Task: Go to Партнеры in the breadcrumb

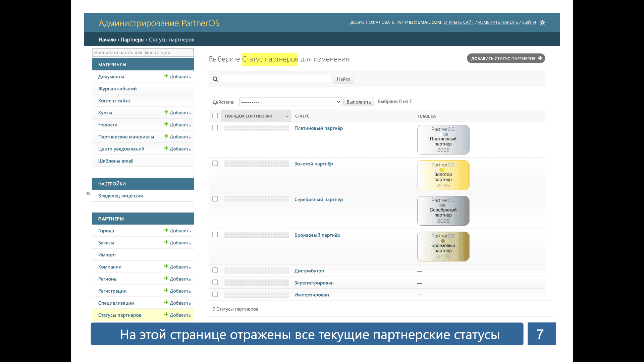Action: (132, 40)
